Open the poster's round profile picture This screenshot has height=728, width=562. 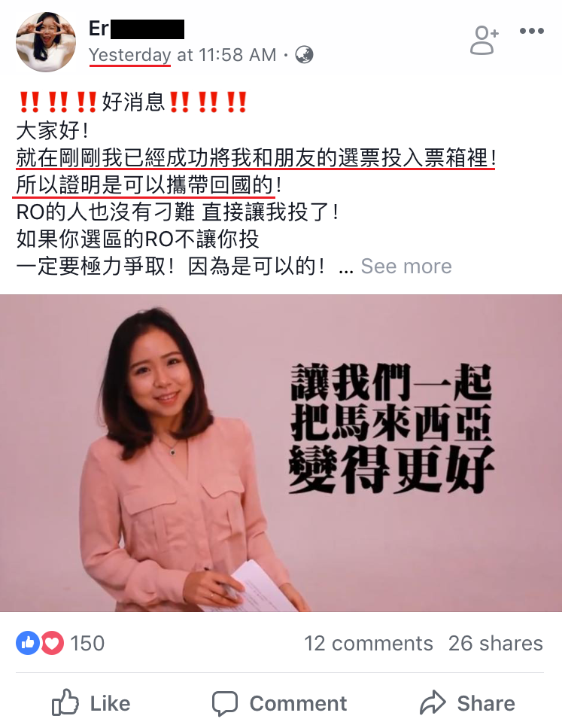pyautogui.click(x=46, y=42)
